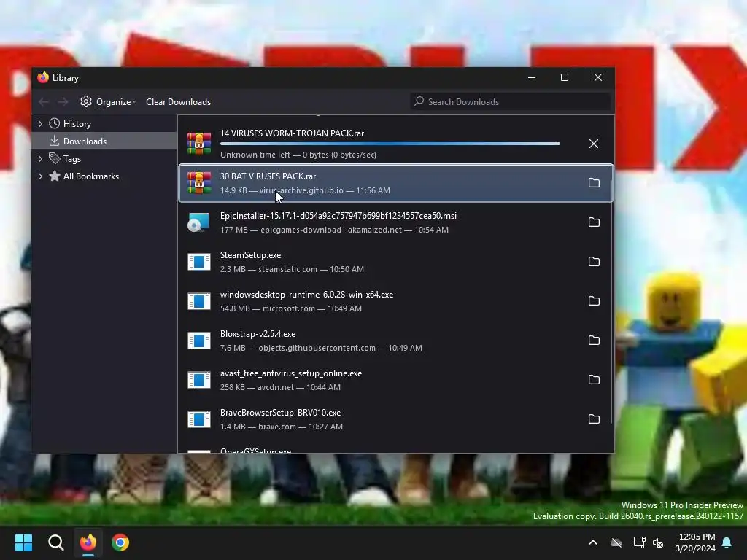
Task: Close the Library window
Action: tap(598, 77)
